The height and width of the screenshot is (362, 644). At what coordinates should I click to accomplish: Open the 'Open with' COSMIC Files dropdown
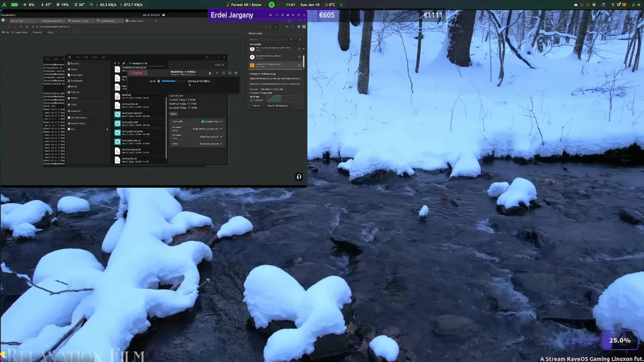coord(211,122)
